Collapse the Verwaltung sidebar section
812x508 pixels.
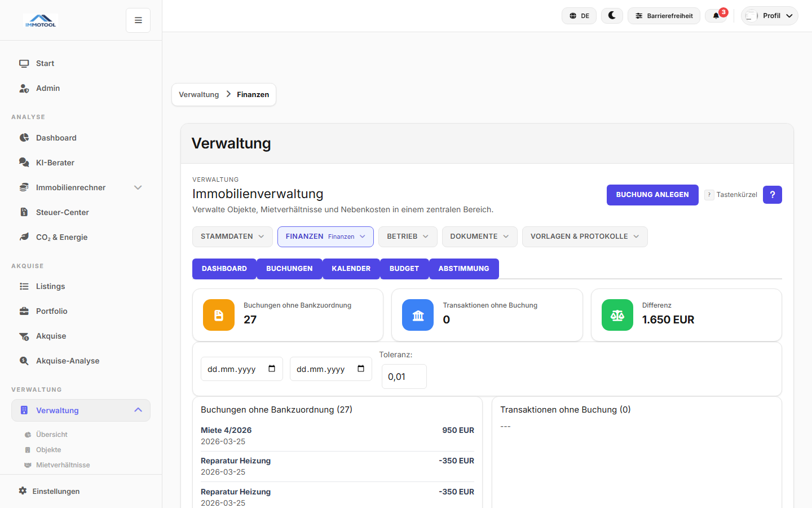[138, 410]
